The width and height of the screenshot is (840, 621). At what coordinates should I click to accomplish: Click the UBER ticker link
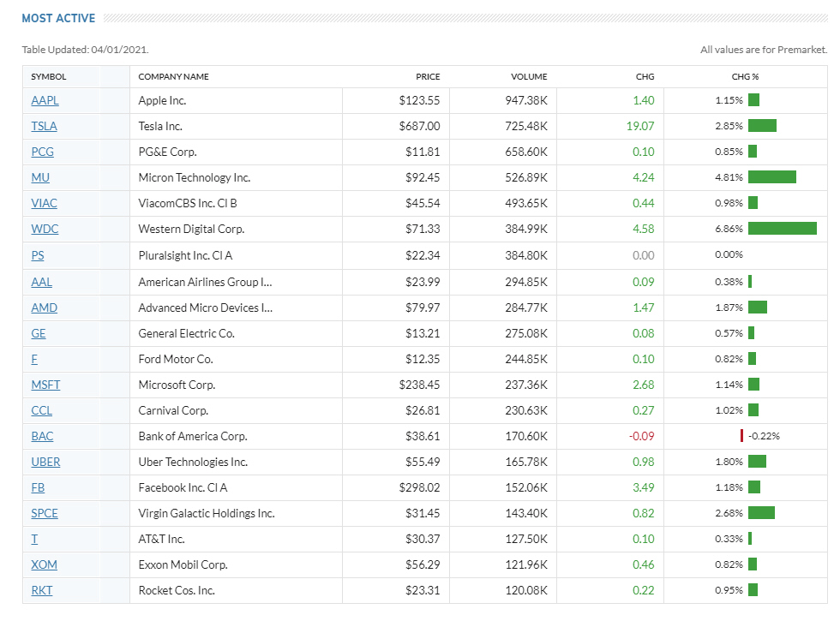point(45,462)
